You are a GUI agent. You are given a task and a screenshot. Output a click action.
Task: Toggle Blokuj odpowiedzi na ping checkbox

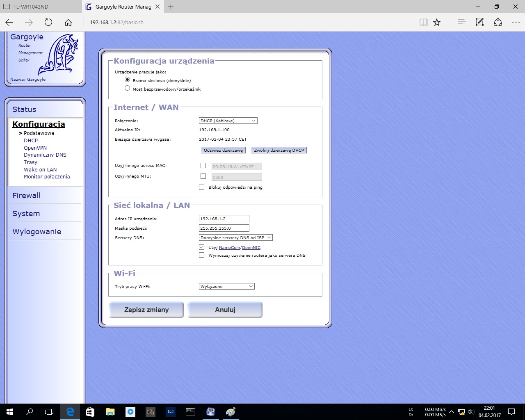201,187
